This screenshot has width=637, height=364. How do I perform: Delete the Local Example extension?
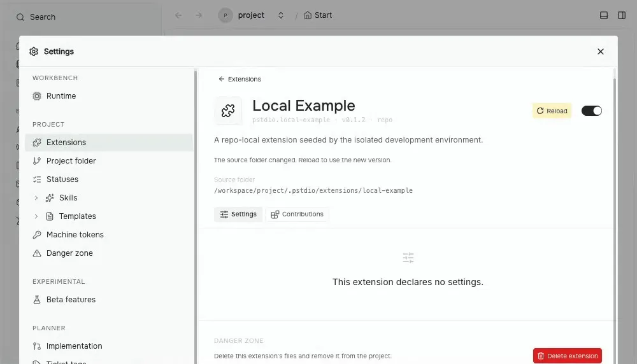(x=568, y=356)
